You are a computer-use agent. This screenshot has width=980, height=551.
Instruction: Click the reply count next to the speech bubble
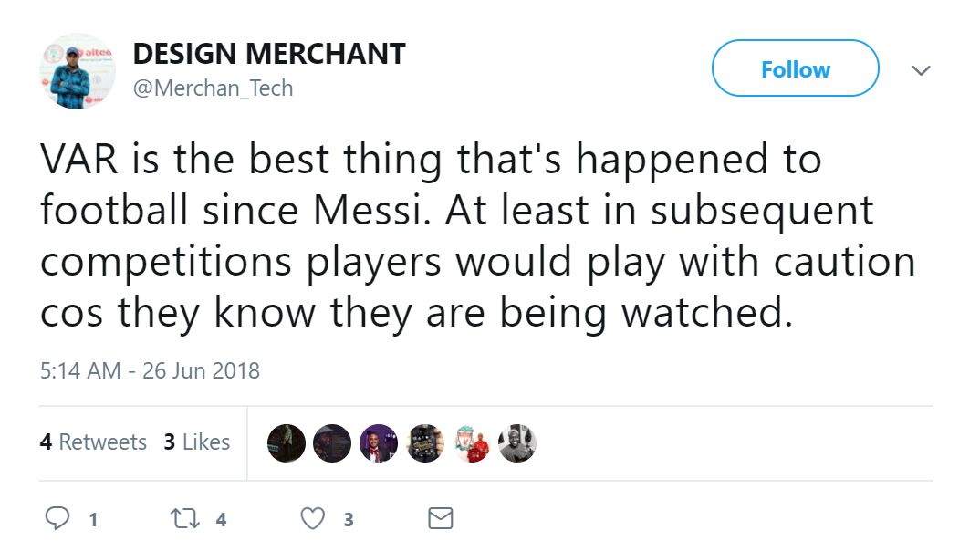point(92,519)
